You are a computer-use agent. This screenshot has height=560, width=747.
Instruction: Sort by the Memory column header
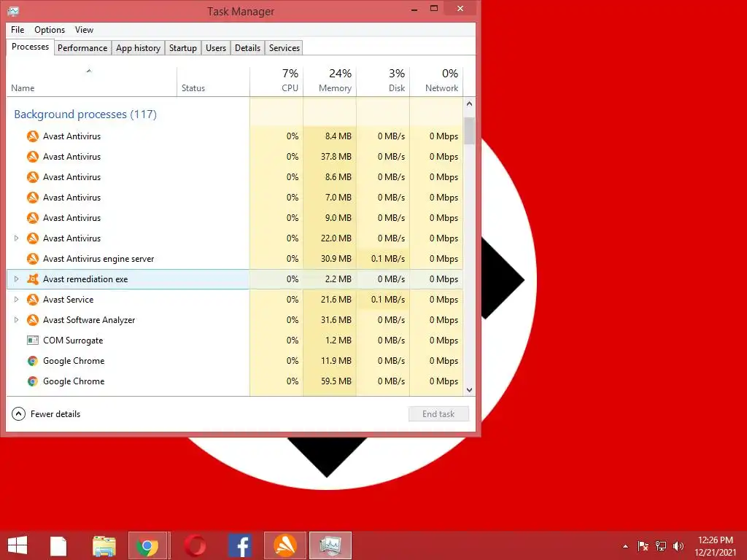point(330,82)
